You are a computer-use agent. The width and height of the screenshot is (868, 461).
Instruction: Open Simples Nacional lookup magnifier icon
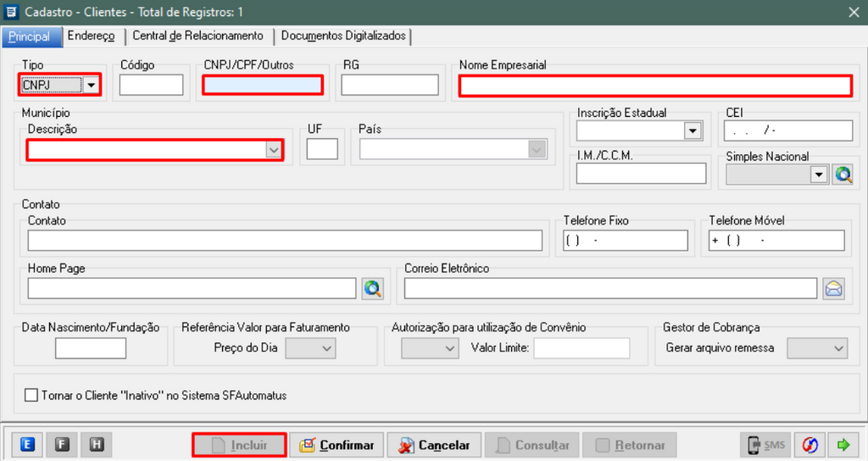point(843,174)
